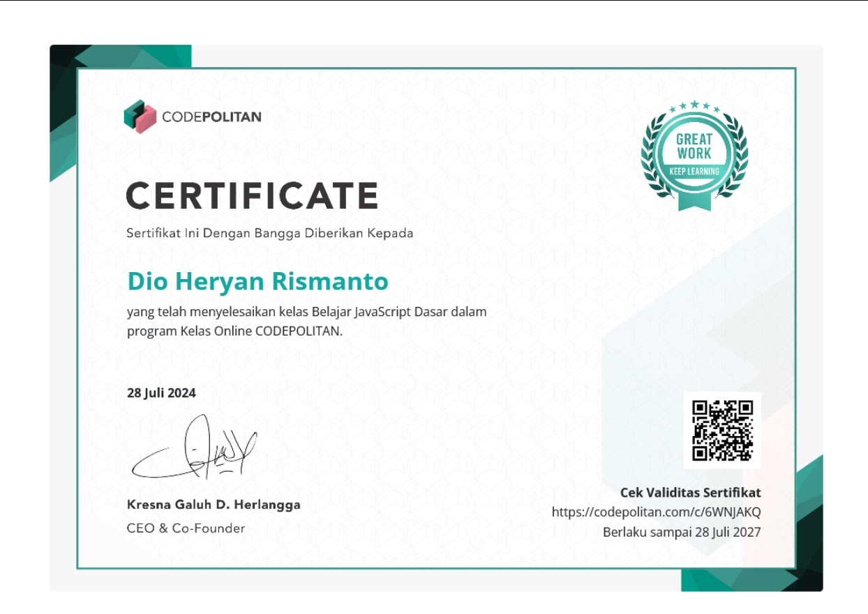Click the recipient name Dio Heryan Rismanto
The image size is (868, 614).
(257, 281)
